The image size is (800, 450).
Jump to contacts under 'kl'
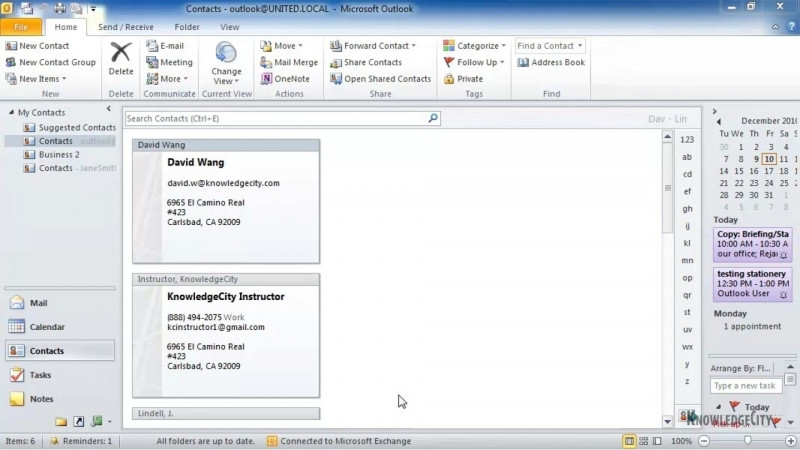point(687,243)
